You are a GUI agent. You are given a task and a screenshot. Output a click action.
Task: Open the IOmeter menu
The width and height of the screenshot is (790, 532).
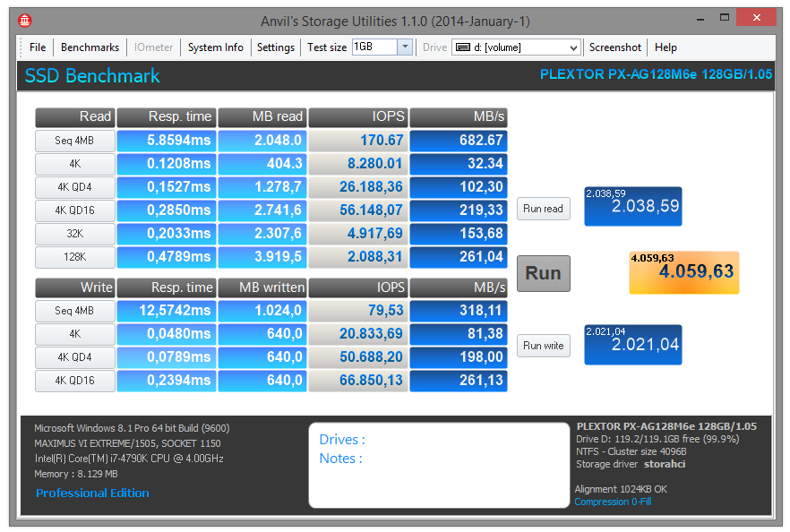154,47
